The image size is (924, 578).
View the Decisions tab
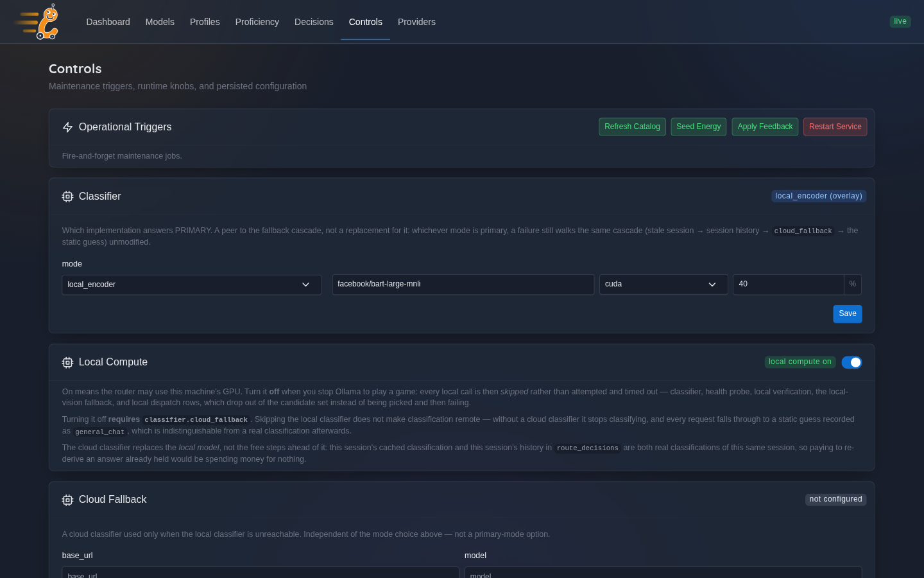(314, 22)
